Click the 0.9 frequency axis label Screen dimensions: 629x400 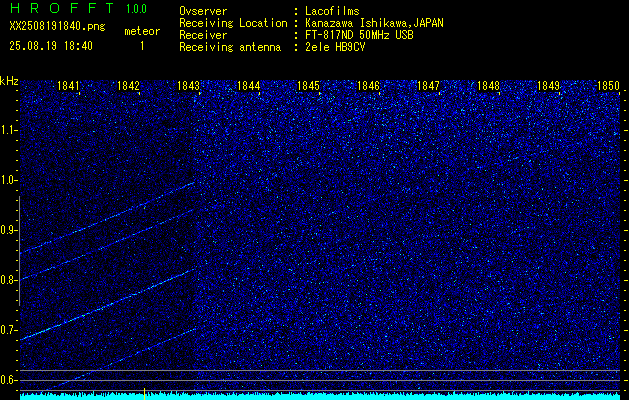click(x=8, y=230)
